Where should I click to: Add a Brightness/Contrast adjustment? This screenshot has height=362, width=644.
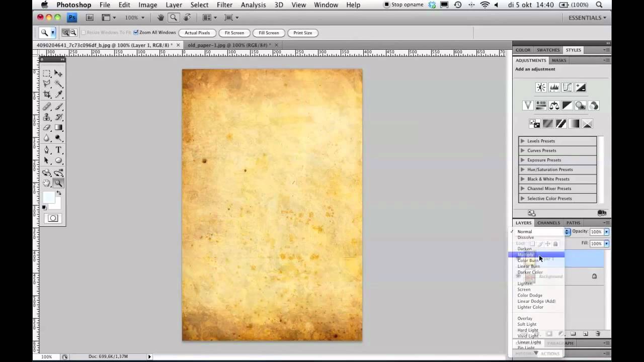541,87
